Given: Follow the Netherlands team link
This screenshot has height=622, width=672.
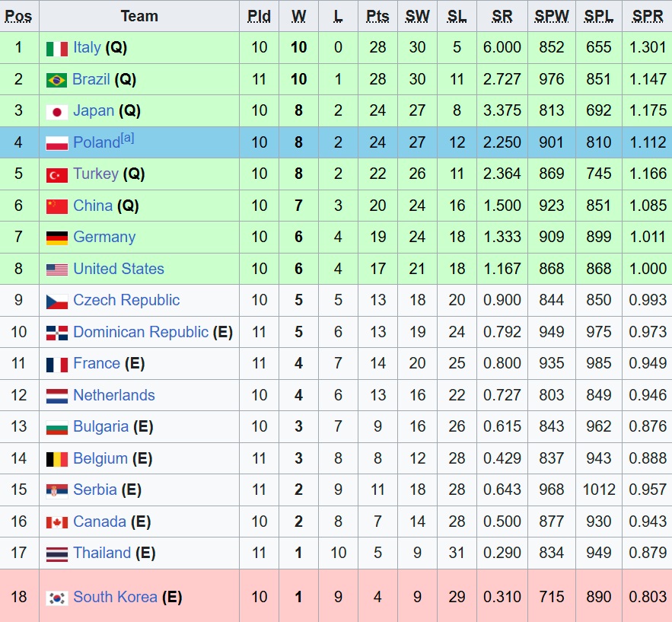Looking at the screenshot, I should click(114, 395).
